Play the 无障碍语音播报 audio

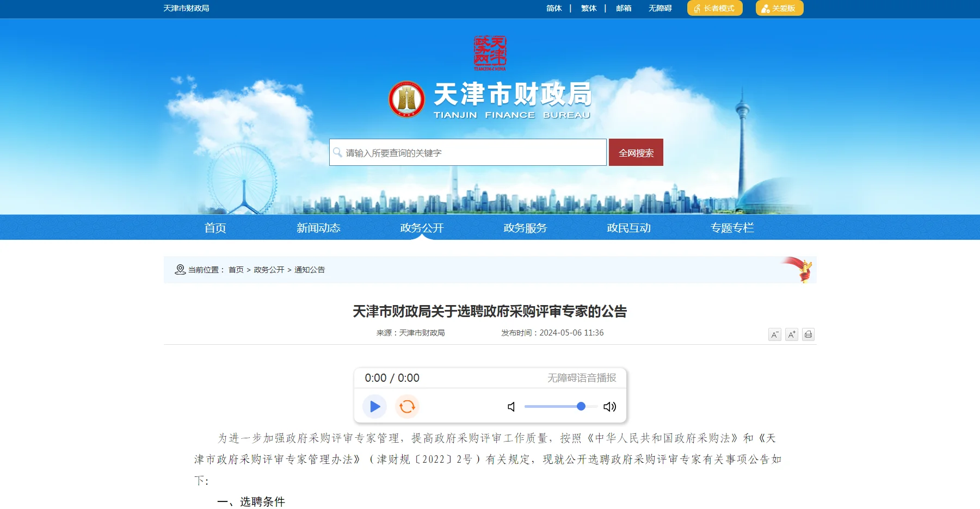click(x=374, y=406)
